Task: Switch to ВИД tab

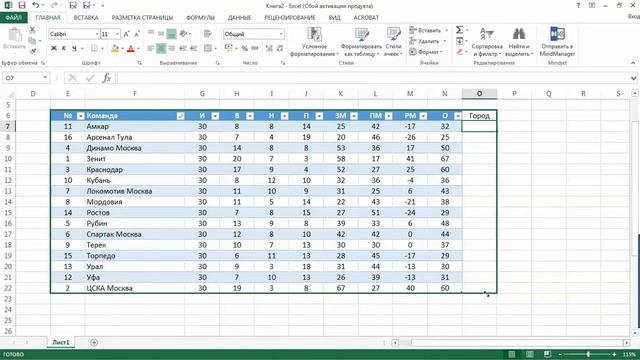Action: click(334, 18)
